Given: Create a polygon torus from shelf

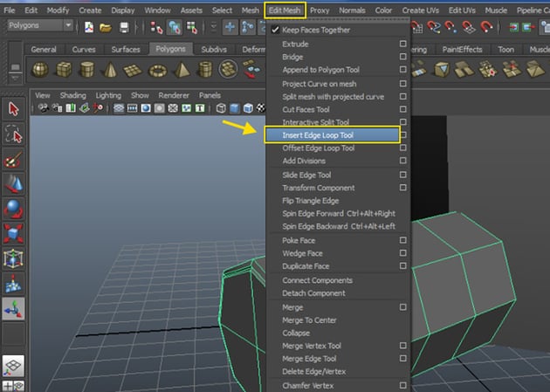Looking at the screenshot, I should [157, 71].
